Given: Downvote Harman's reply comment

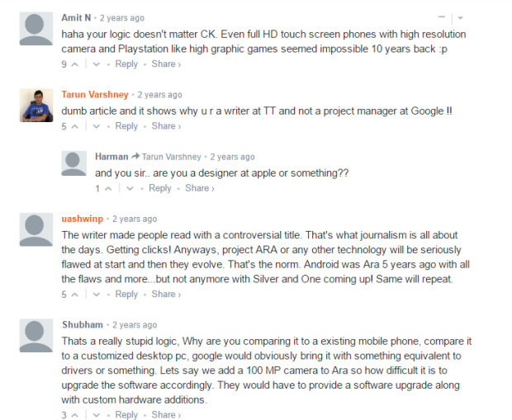Looking at the screenshot, I should tap(130, 188).
